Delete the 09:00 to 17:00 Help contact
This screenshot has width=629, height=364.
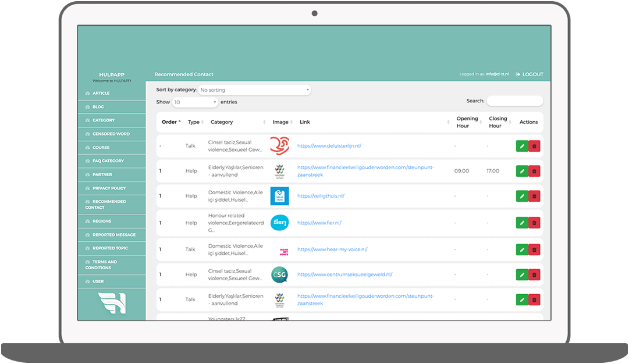coord(534,171)
